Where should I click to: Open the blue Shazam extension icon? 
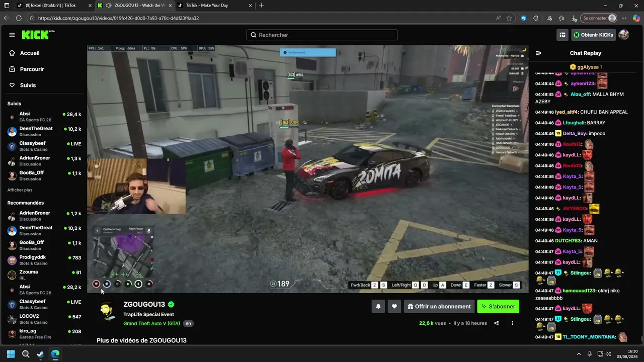[x=524, y=18]
